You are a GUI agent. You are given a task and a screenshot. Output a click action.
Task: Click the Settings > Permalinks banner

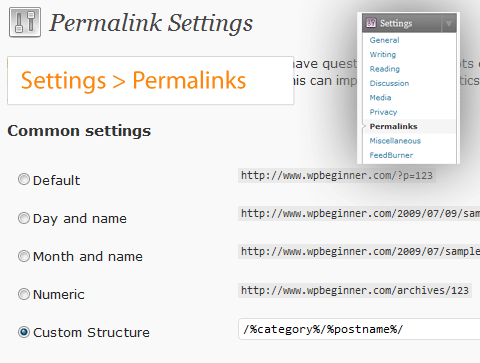tap(151, 81)
